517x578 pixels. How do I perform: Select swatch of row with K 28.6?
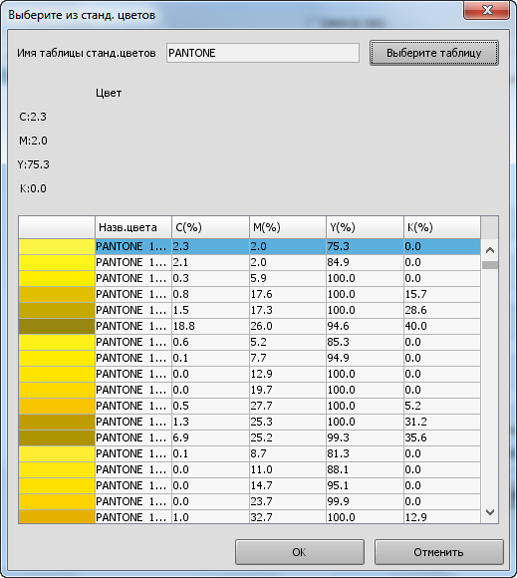(x=57, y=310)
